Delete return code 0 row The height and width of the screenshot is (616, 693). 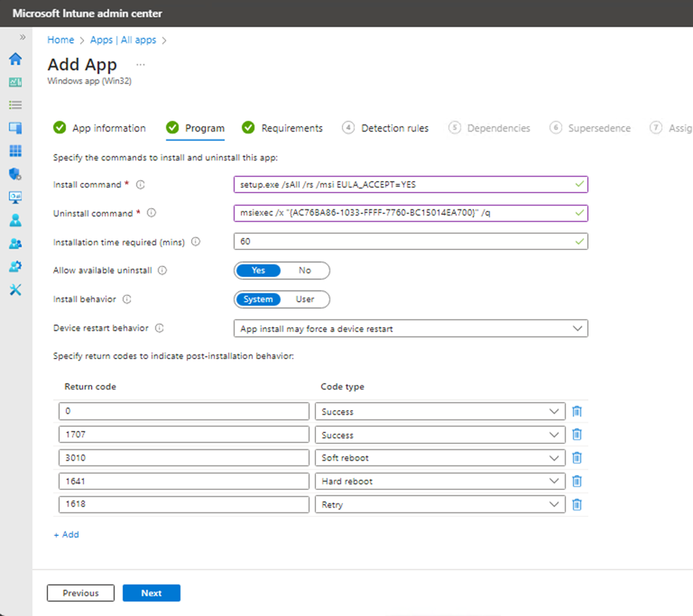pos(577,411)
